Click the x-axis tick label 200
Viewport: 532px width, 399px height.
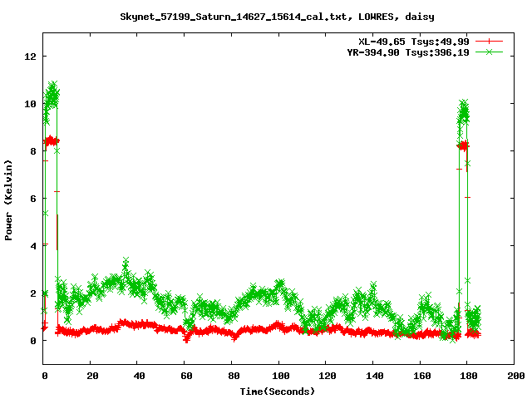(x=515, y=376)
